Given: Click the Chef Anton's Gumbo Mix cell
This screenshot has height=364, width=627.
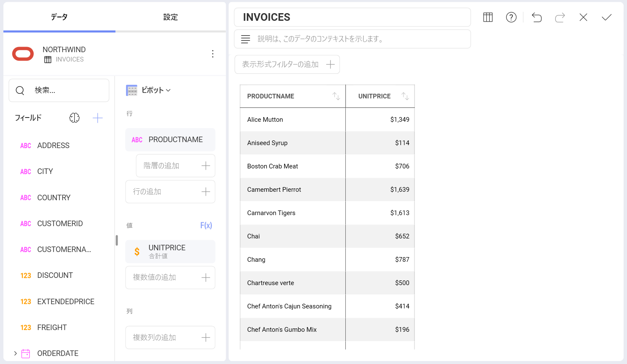Looking at the screenshot, I should pyautogui.click(x=293, y=330).
